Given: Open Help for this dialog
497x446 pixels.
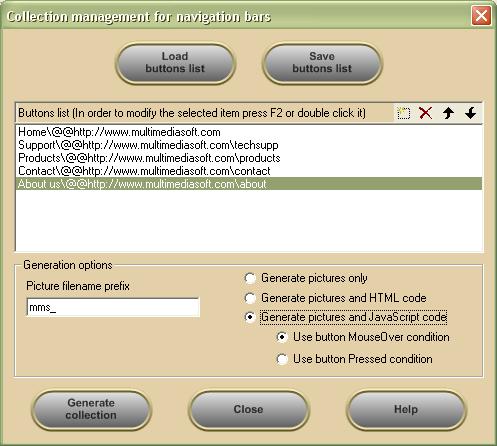Looking at the screenshot, I should pyautogui.click(x=406, y=409).
